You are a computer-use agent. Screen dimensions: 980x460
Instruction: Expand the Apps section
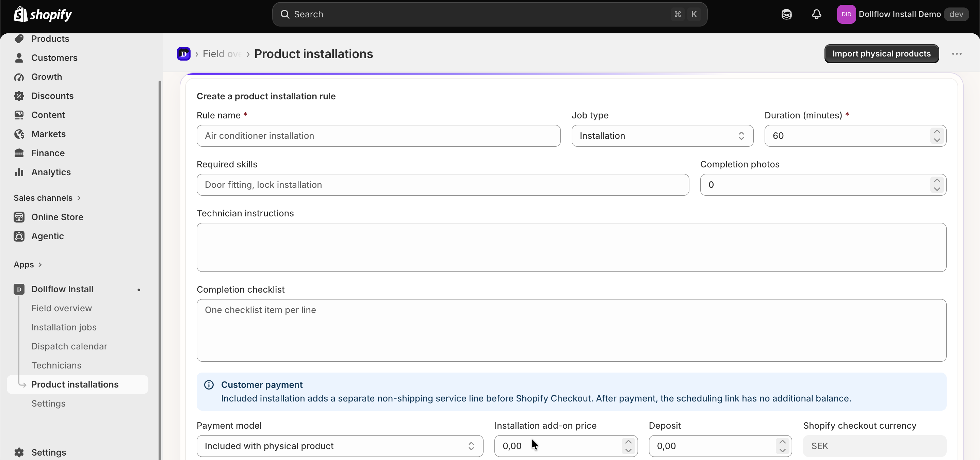(x=28, y=264)
